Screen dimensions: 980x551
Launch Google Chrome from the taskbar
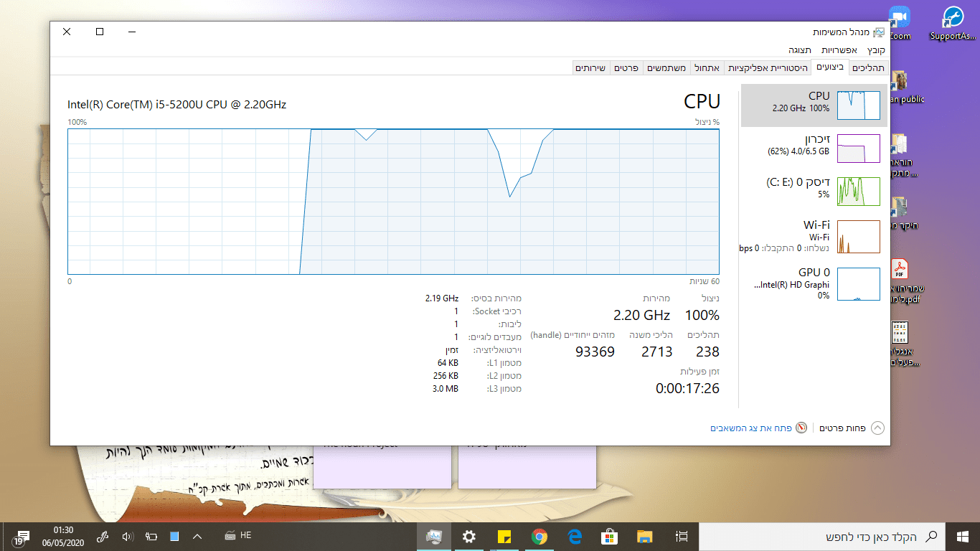pos(540,536)
